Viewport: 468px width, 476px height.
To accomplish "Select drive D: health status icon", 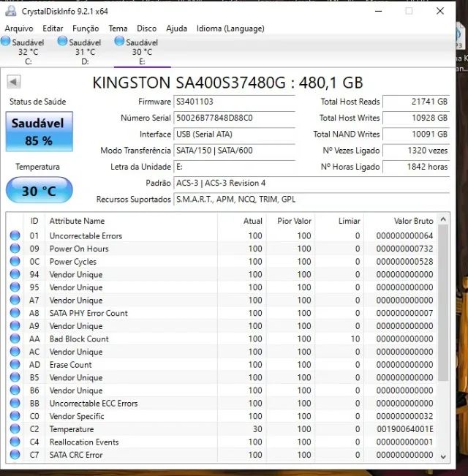I will click(x=62, y=41).
